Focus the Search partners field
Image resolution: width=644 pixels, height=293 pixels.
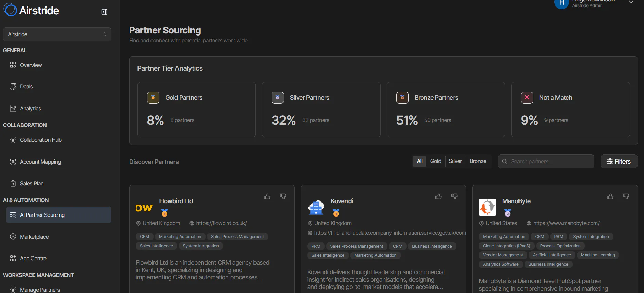click(546, 162)
